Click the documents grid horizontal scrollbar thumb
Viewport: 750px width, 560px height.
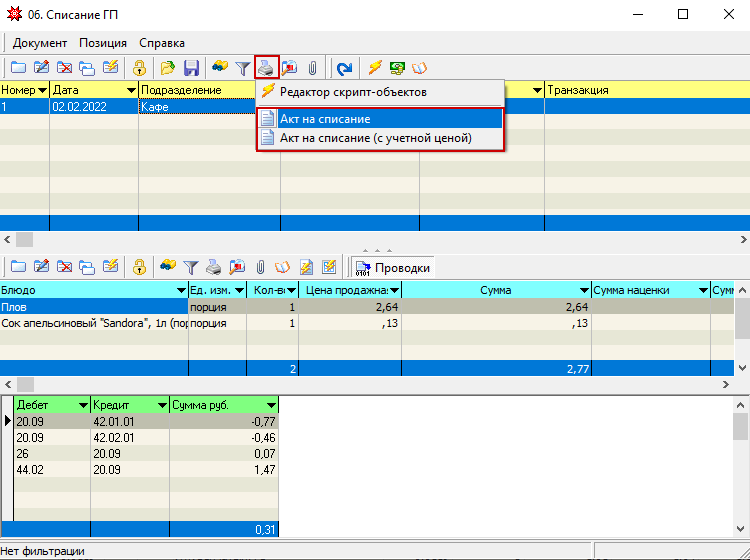click(24, 239)
